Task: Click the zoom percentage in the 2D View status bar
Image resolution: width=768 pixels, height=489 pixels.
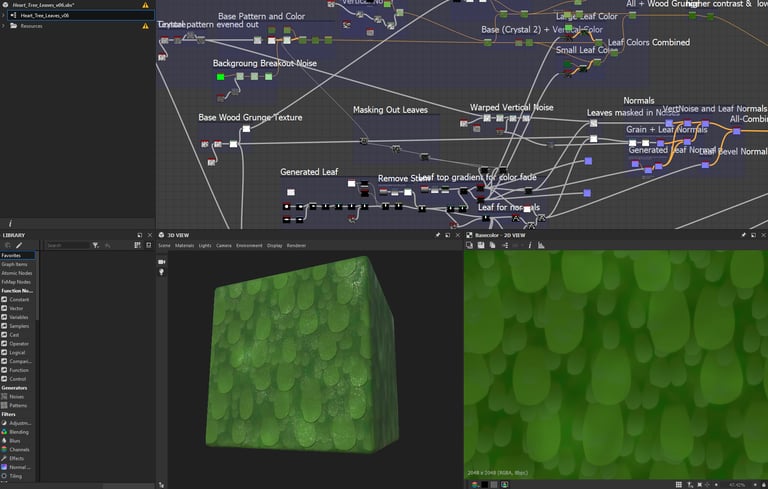Action: pos(737,485)
